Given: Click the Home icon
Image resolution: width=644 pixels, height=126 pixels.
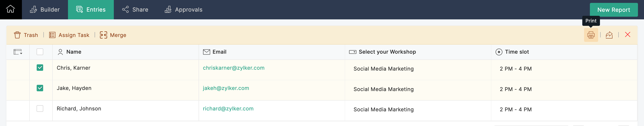Looking at the screenshot, I should point(11,10).
